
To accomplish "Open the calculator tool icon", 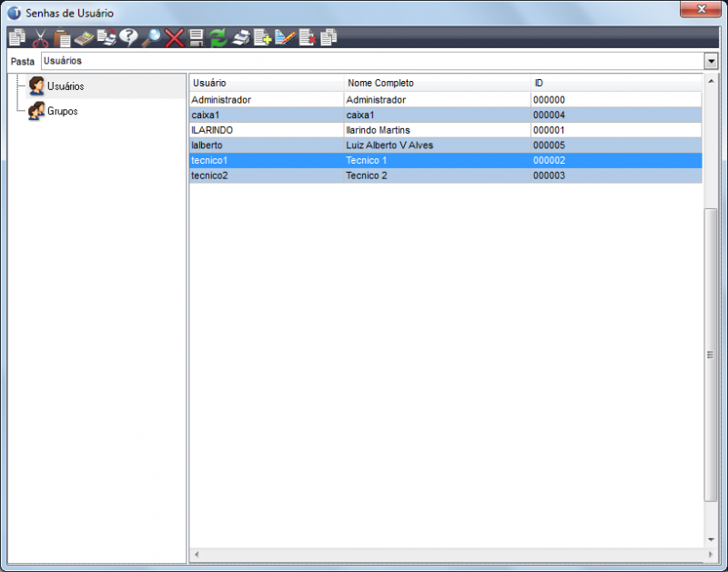I will 84,38.
